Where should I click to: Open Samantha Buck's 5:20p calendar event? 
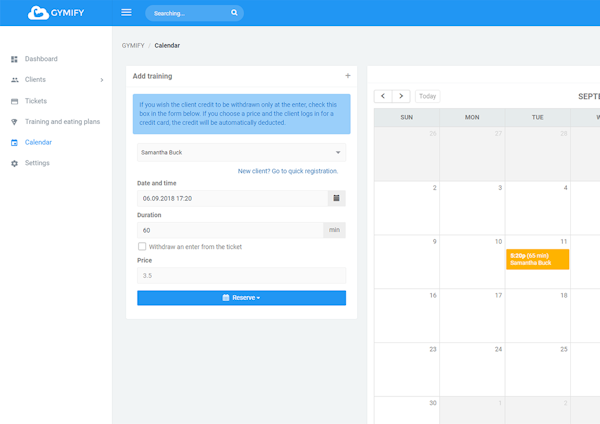[537, 259]
